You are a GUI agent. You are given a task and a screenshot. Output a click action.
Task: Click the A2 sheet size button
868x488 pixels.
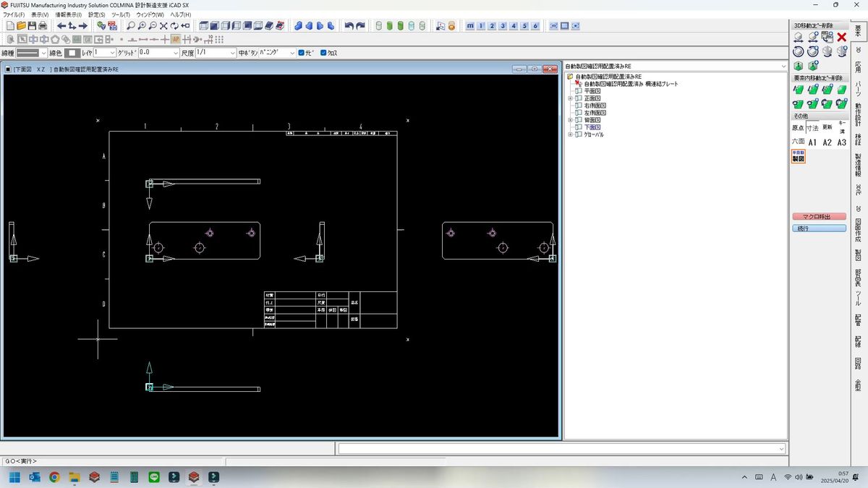point(827,142)
